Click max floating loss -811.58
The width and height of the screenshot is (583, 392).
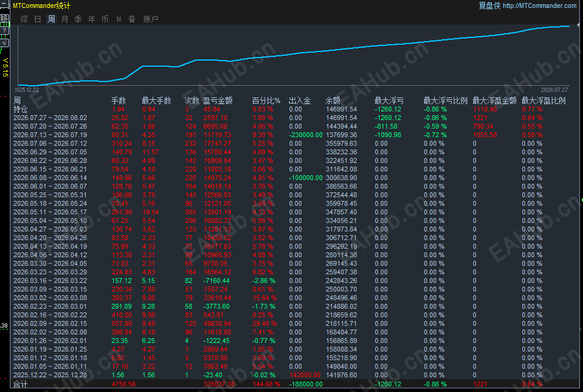pos(386,126)
